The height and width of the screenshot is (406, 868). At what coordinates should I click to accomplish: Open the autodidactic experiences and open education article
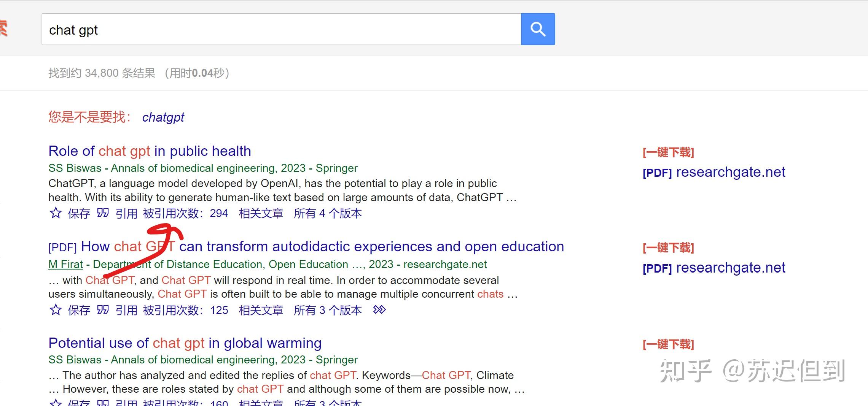point(322,247)
